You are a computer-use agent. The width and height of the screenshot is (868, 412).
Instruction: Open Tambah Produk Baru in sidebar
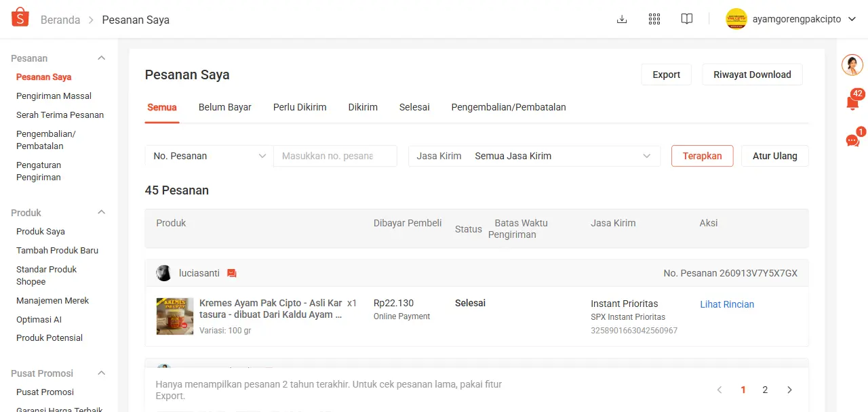pos(57,251)
